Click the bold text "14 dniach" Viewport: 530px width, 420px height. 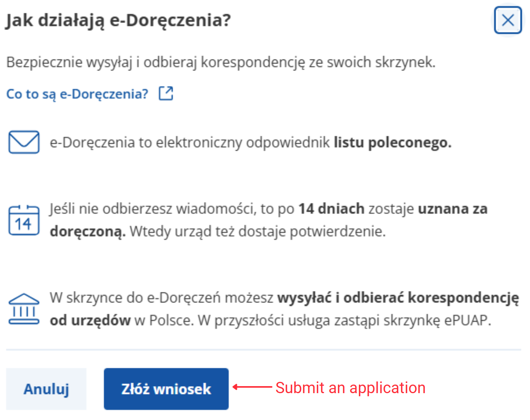331,209
